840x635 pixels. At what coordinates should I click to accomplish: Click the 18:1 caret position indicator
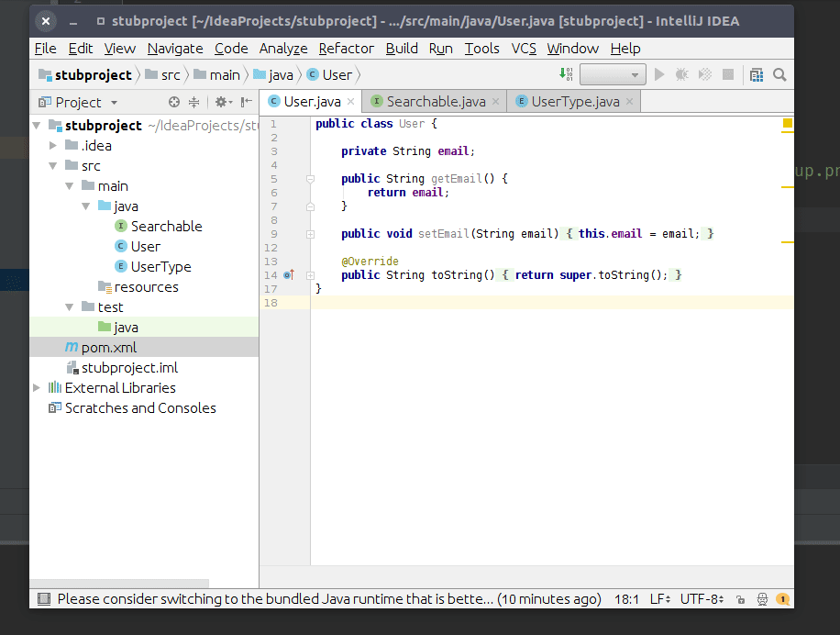click(626, 598)
